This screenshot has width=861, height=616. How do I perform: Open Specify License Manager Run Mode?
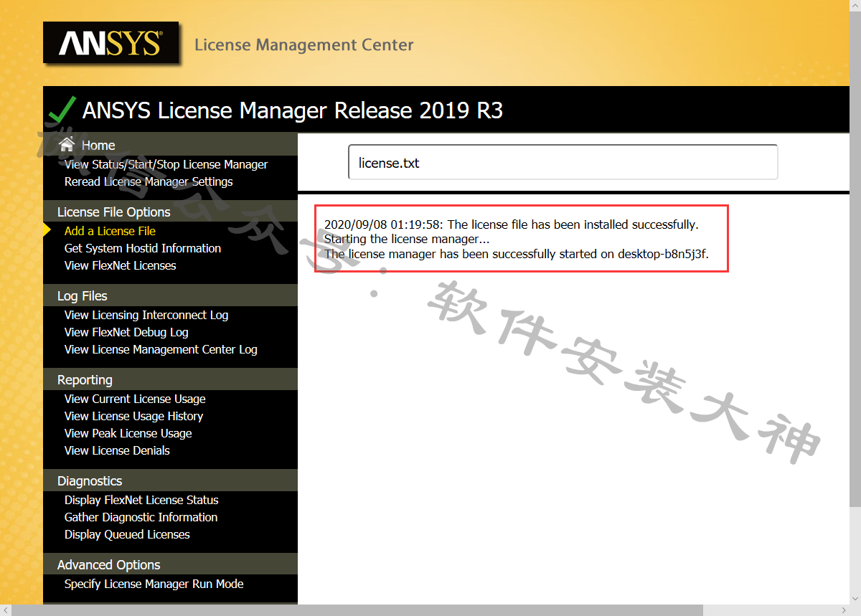tap(154, 584)
